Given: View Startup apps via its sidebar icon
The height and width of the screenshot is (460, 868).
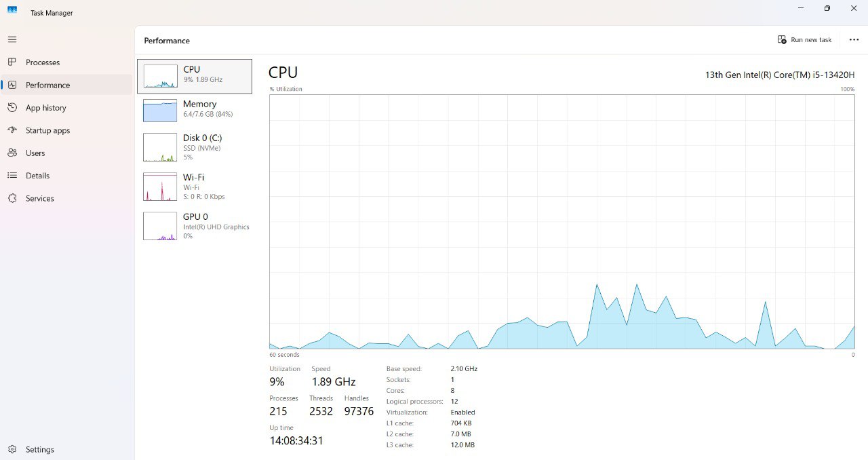Looking at the screenshot, I should pos(12,130).
